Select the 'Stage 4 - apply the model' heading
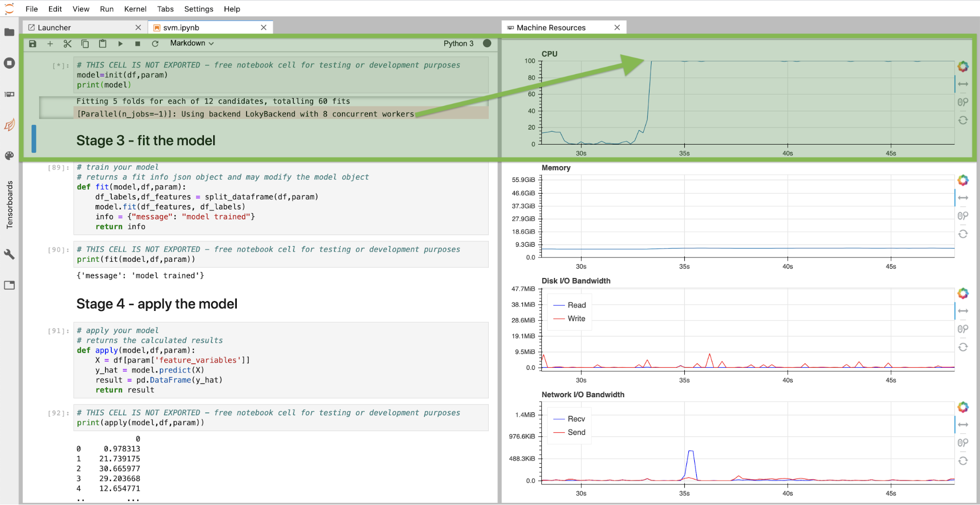The image size is (980, 505). [x=157, y=304]
